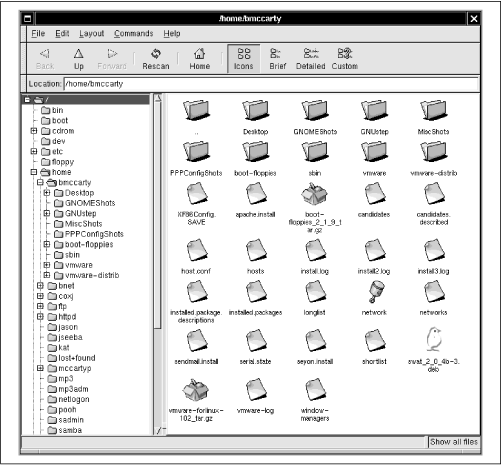The image size is (502, 466).
Task: Select the vmware-distrib folder icon in file pane
Action: (x=433, y=152)
